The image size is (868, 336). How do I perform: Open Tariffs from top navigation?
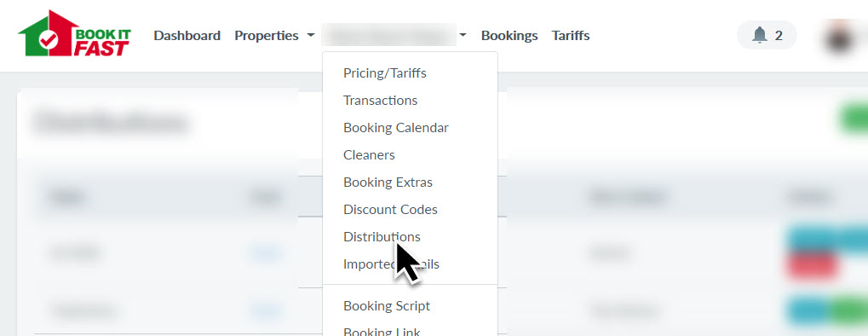point(571,36)
